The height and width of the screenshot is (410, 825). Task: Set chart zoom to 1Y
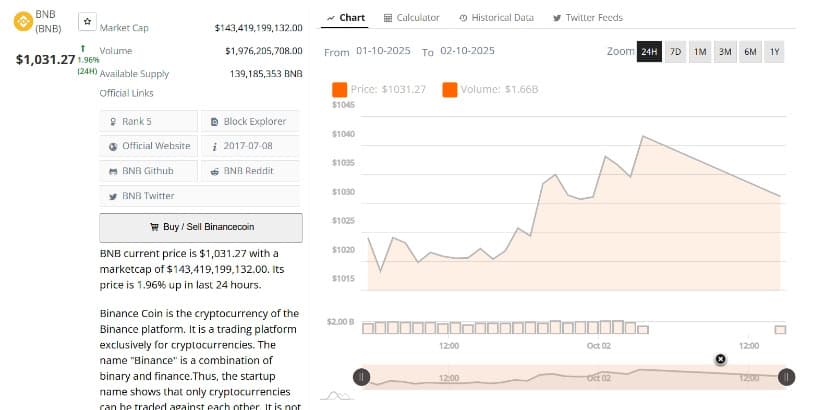[x=774, y=51]
